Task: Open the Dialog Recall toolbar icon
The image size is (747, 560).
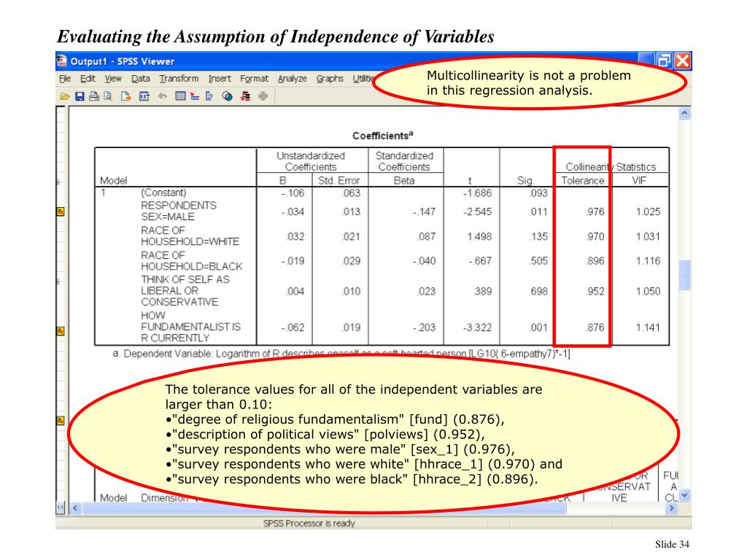Action: [x=144, y=96]
